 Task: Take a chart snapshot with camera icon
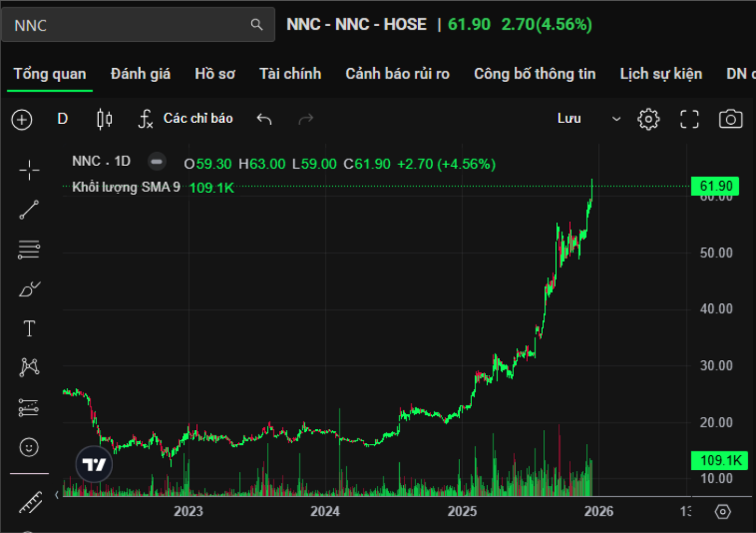(x=730, y=119)
